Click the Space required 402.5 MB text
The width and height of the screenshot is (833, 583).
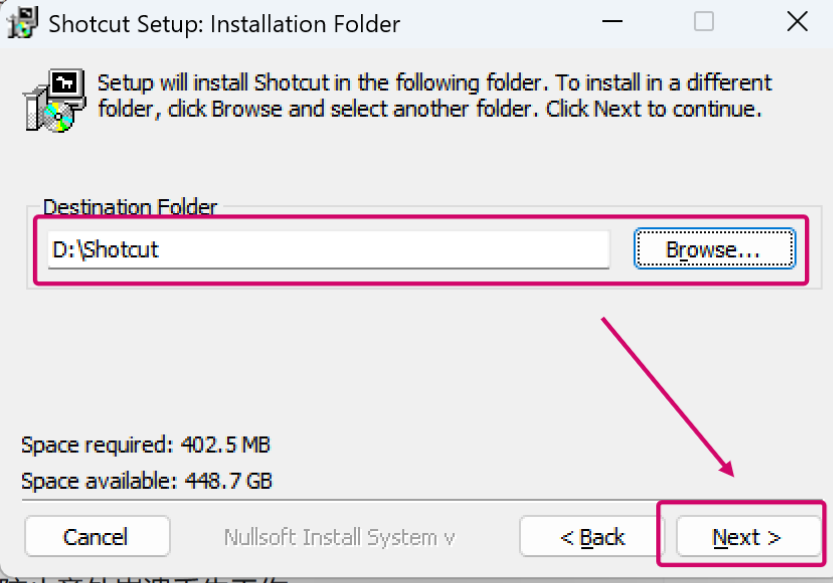[146, 444]
